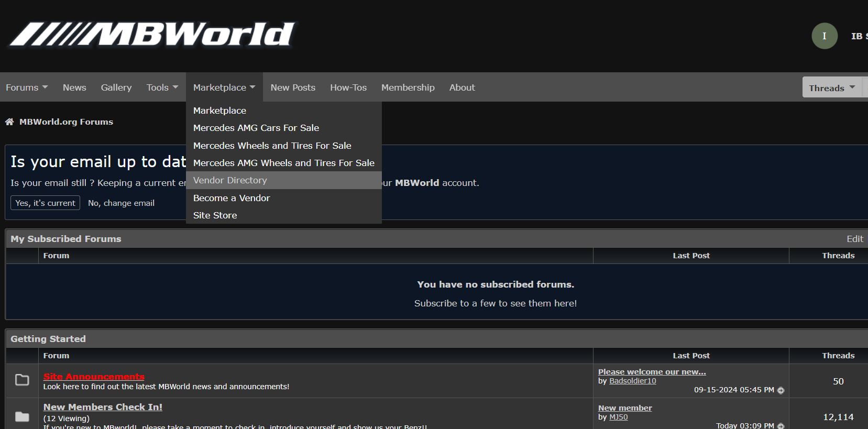Viewport: 868px width, 429px height.
Task: Select Become a Vendor menu item
Action: point(232,198)
